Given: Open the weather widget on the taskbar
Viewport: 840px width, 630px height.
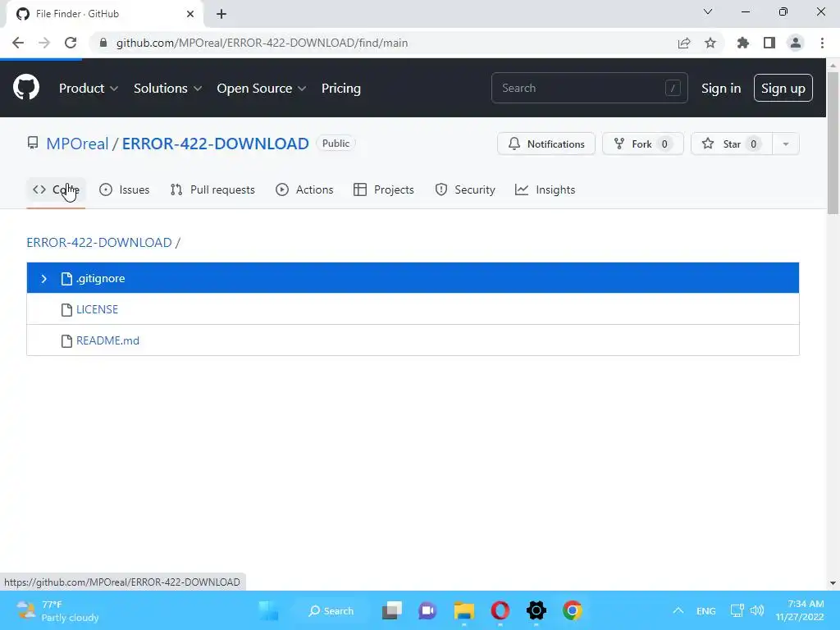Looking at the screenshot, I should (57, 610).
